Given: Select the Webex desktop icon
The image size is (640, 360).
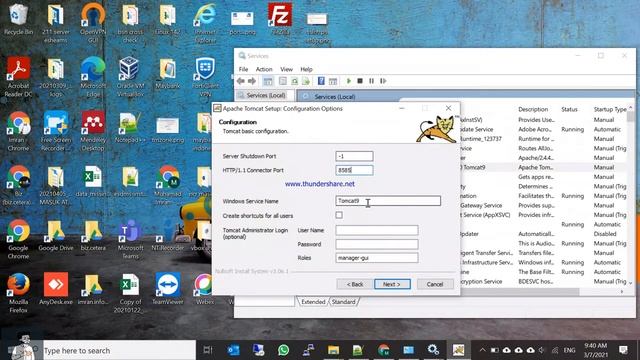Looking at the screenshot, I should [x=204, y=289].
